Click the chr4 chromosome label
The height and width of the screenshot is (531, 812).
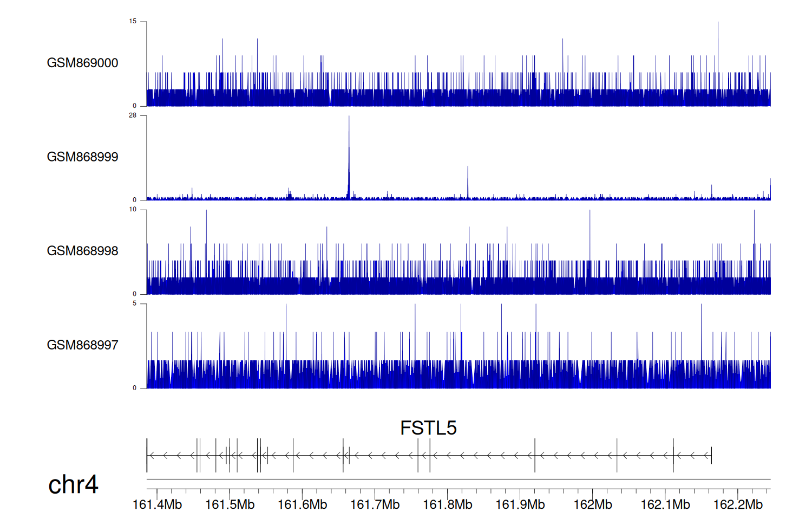pos(73,484)
